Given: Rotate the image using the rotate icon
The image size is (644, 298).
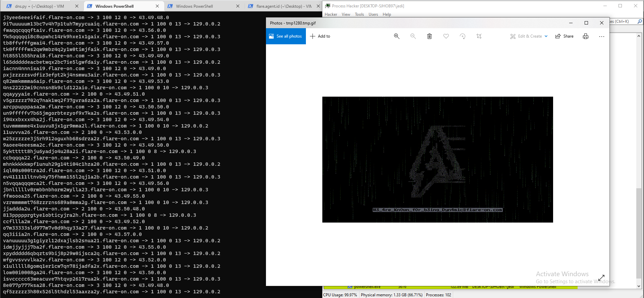Looking at the screenshot, I should click(463, 36).
